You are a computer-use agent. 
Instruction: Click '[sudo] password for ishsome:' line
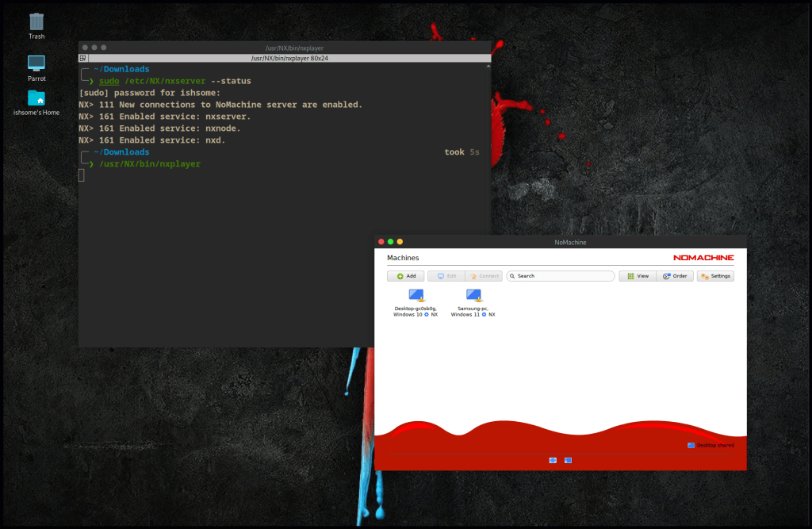[150, 93]
